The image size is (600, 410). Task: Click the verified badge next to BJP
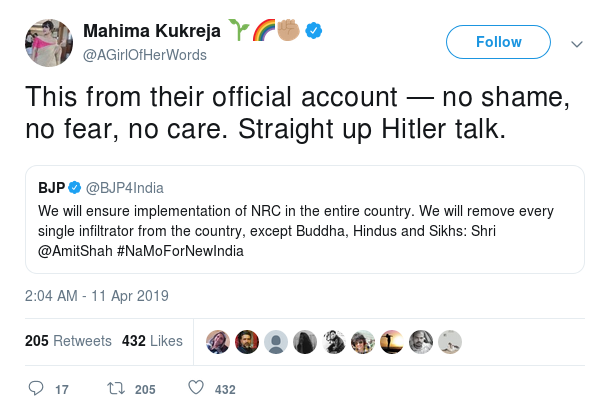(x=76, y=188)
